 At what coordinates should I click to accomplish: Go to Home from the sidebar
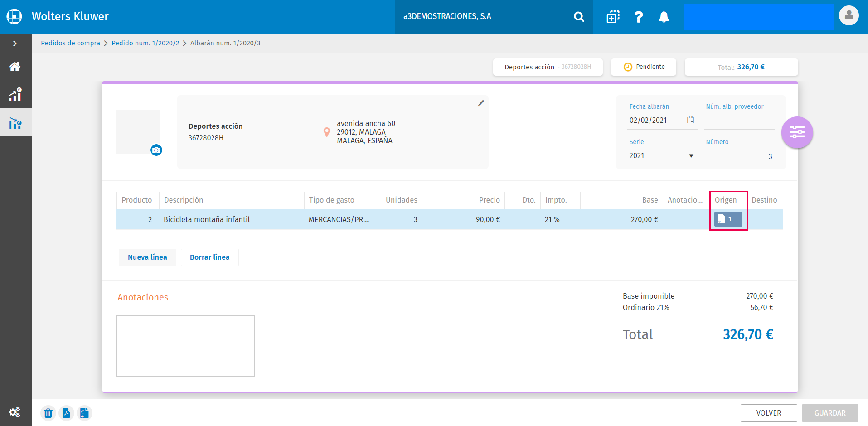coord(15,67)
